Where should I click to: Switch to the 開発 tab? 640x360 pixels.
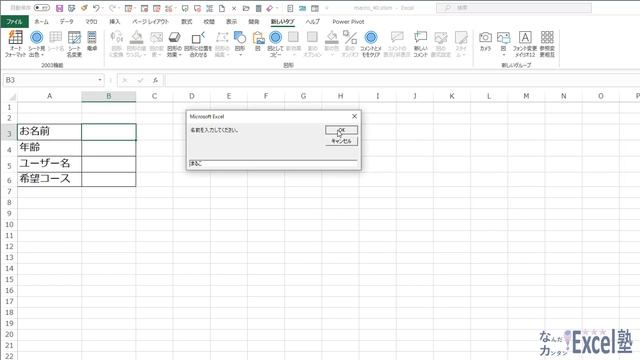253,22
